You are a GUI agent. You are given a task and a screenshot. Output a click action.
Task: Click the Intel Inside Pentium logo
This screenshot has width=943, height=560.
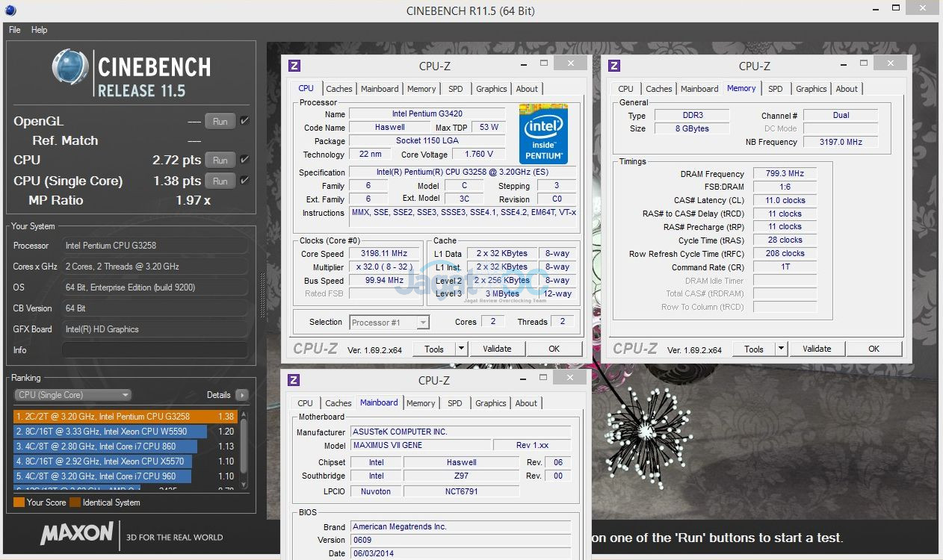tap(543, 134)
